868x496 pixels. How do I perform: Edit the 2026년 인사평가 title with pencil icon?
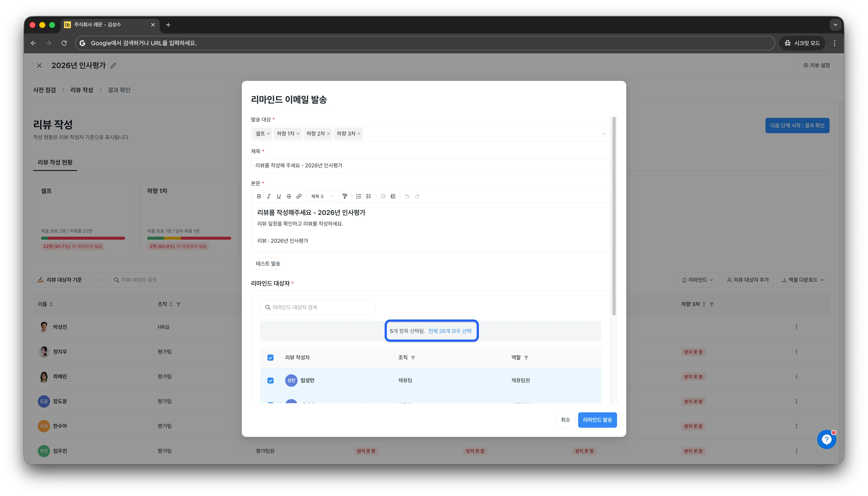114,65
